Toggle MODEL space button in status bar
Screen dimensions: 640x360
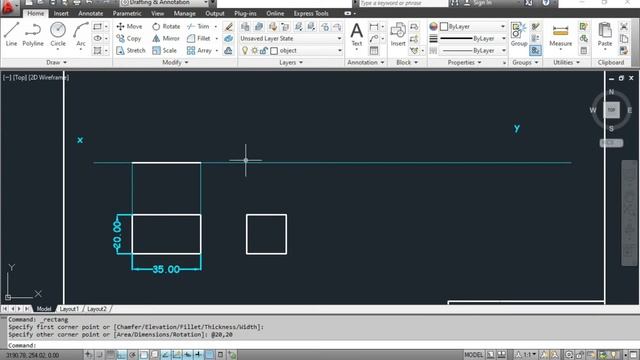(x=473, y=355)
